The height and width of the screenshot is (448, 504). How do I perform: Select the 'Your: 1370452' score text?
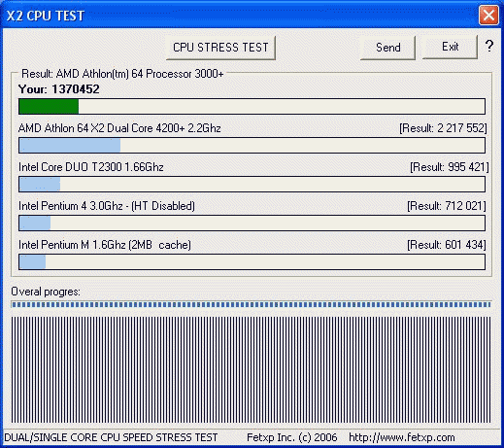59,89
